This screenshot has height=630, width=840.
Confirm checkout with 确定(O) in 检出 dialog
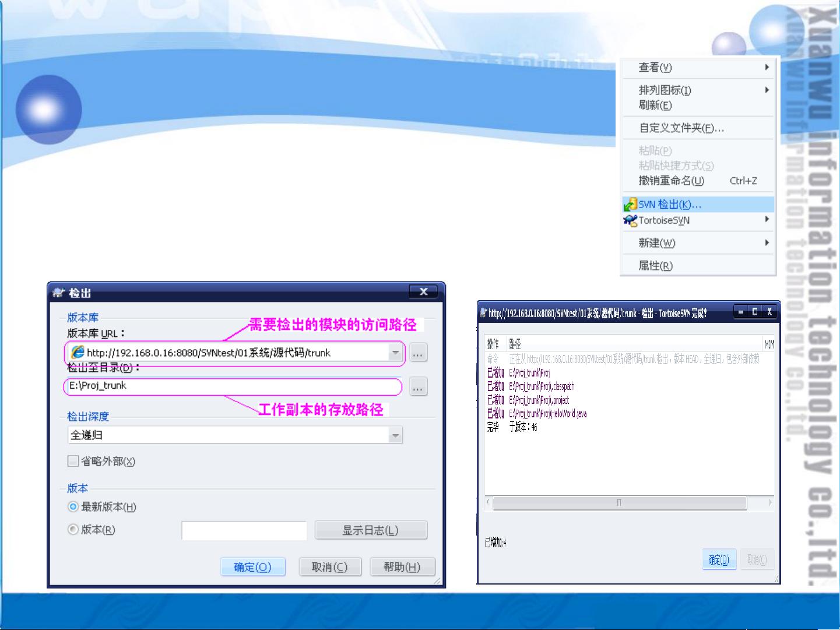(253, 567)
